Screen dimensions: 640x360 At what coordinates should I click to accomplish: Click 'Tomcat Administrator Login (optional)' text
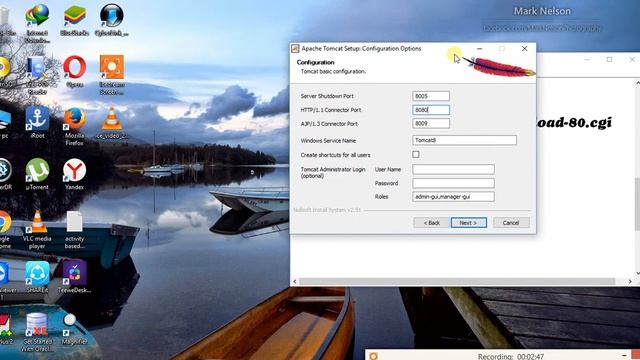pos(333,172)
